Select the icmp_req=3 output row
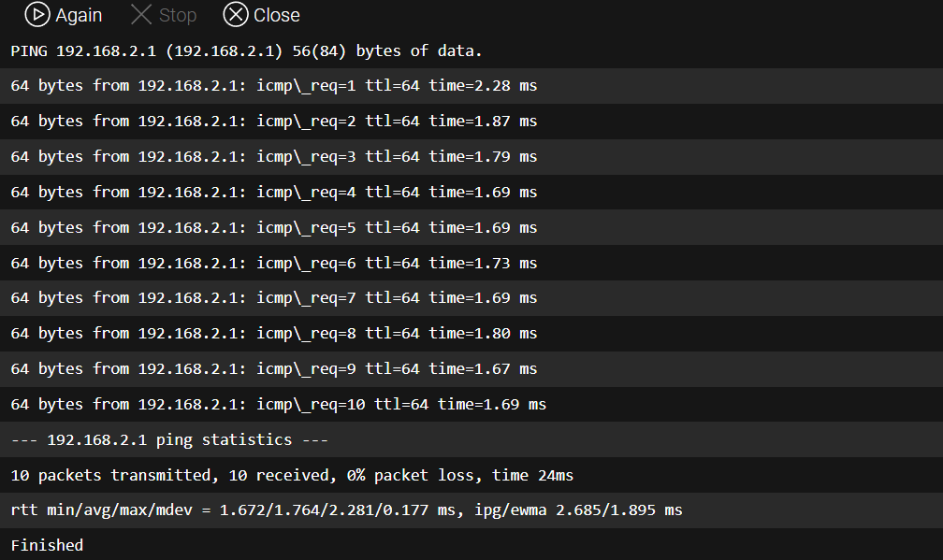The height and width of the screenshot is (560, 943). point(471,157)
